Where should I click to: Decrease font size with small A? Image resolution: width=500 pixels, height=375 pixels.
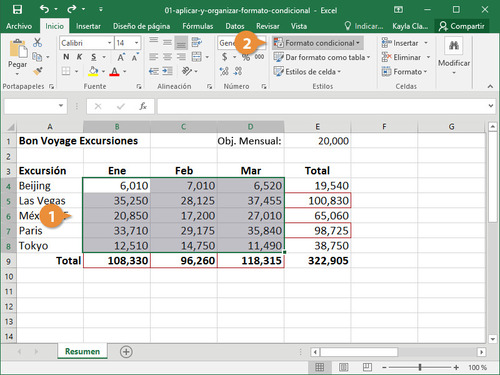(x=135, y=57)
